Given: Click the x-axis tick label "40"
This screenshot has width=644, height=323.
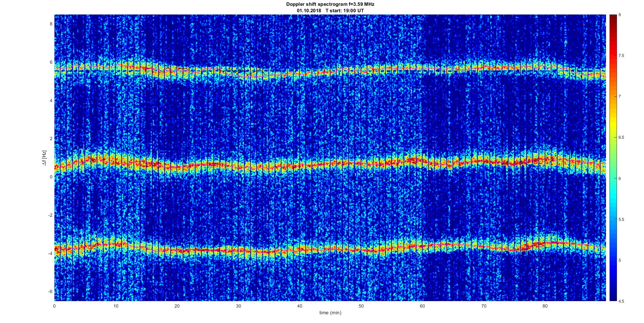Looking at the screenshot, I should 299,306.
